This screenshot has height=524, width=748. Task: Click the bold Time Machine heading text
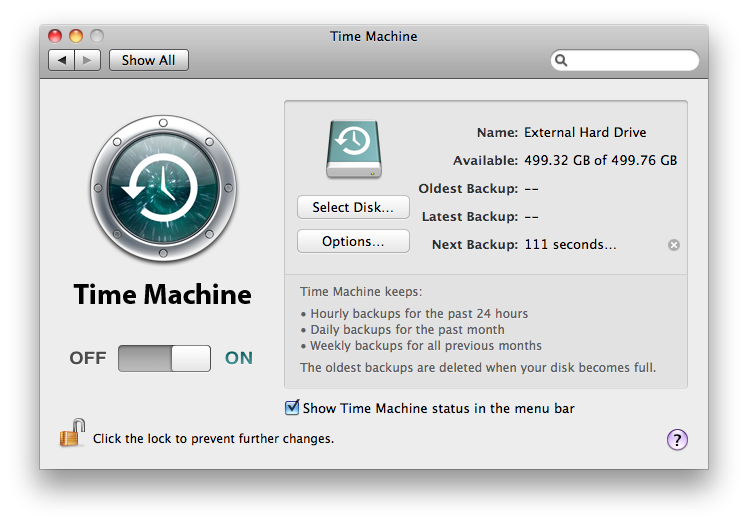[163, 295]
